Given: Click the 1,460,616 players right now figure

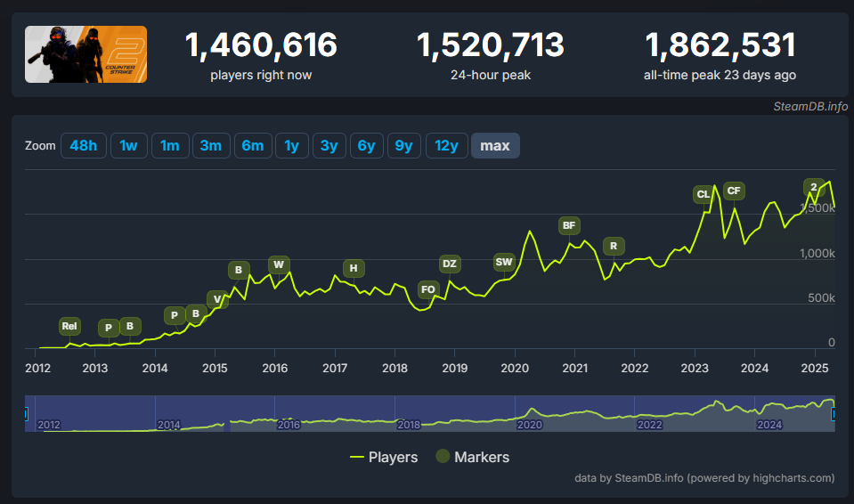Looking at the screenshot, I should tap(261, 45).
